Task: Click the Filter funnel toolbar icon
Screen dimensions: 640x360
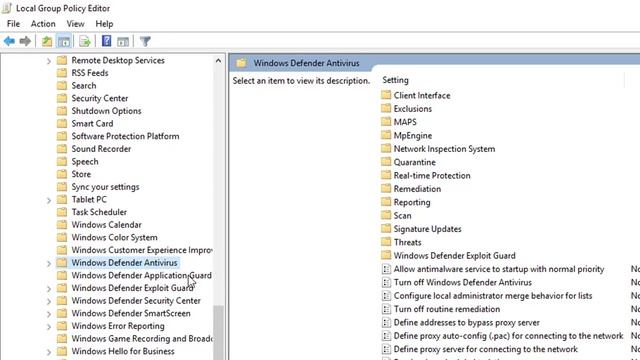Action: (x=145, y=41)
